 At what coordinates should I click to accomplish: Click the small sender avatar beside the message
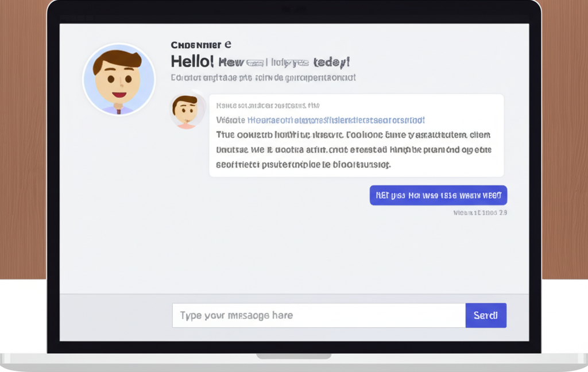187,110
